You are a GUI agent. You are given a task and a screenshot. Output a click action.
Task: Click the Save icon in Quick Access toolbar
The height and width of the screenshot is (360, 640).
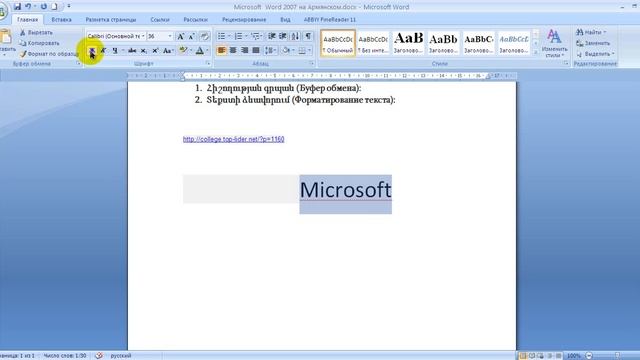pos(17,7)
